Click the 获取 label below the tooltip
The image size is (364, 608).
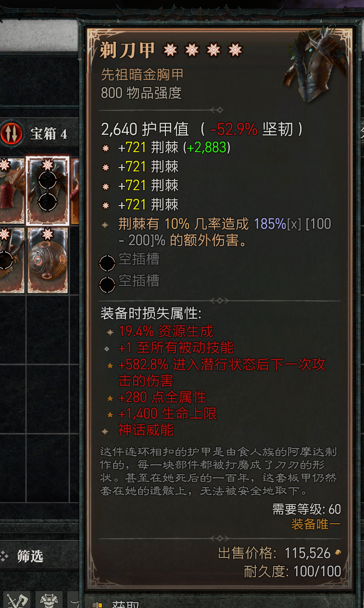126,605
